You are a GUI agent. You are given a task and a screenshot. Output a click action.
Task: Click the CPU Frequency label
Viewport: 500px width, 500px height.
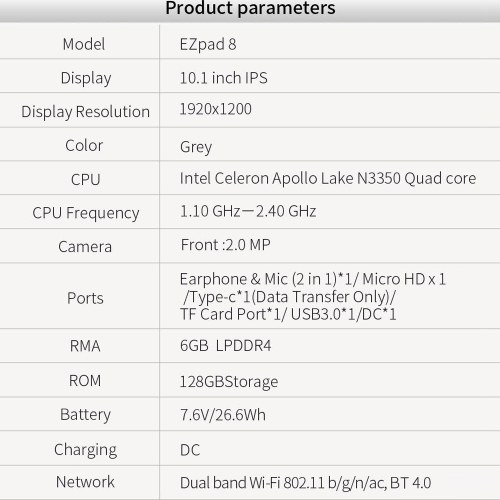86,213
